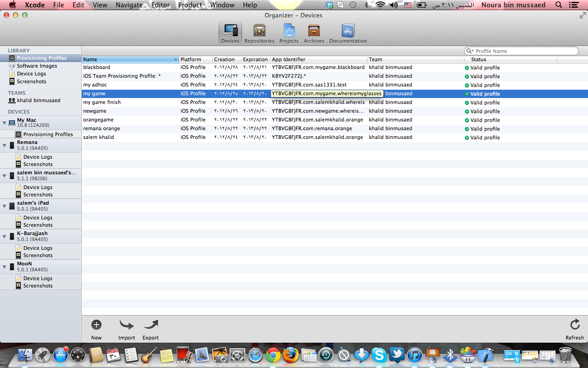Open Firefox from the Dock

click(290, 355)
